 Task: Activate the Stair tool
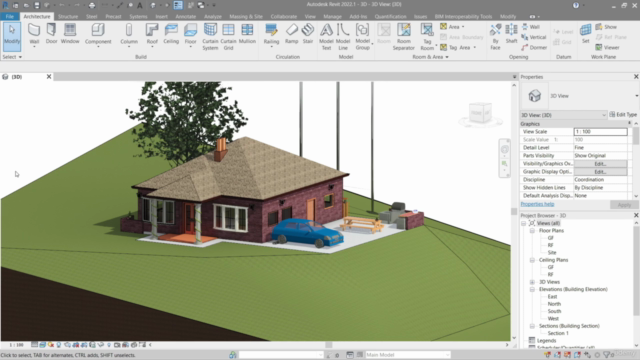coord(308,34)
